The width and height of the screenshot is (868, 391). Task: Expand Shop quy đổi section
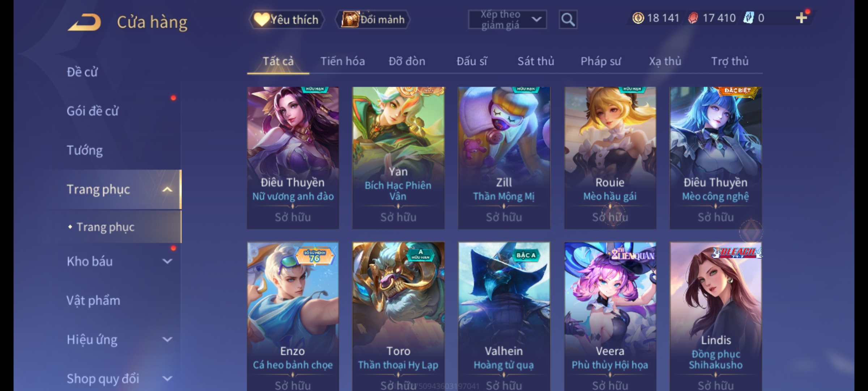(x=167, y=378)
